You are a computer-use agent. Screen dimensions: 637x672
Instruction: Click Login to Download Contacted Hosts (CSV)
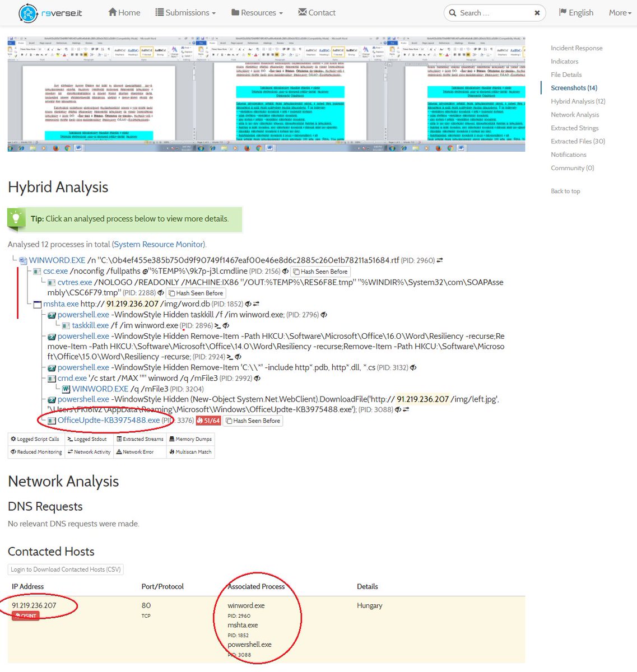[66, 570]
